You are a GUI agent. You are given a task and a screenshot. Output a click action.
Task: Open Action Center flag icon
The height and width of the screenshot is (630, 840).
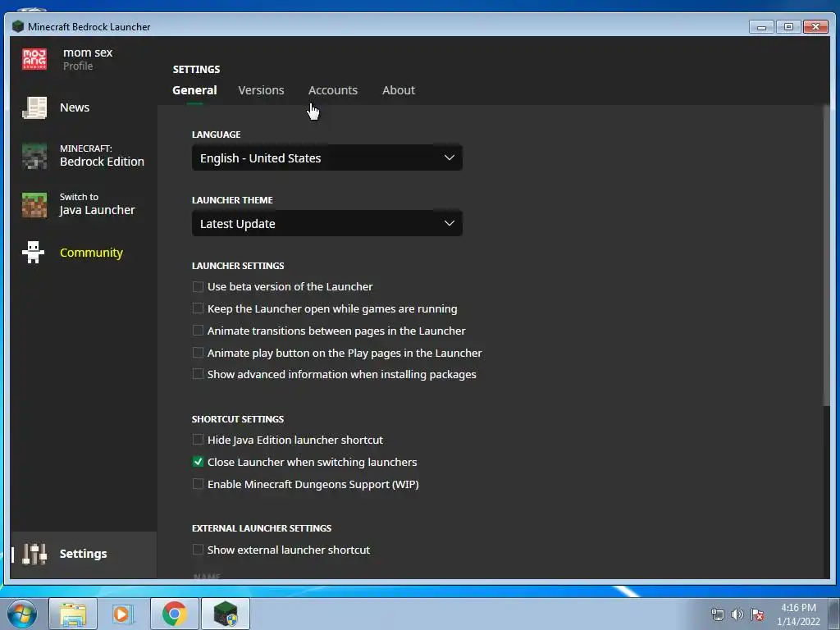pyautogui.click(x=757, y=614)
